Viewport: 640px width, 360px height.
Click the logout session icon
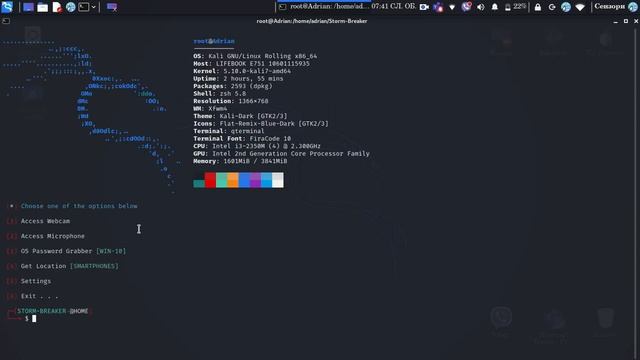(x=552, y=7)
